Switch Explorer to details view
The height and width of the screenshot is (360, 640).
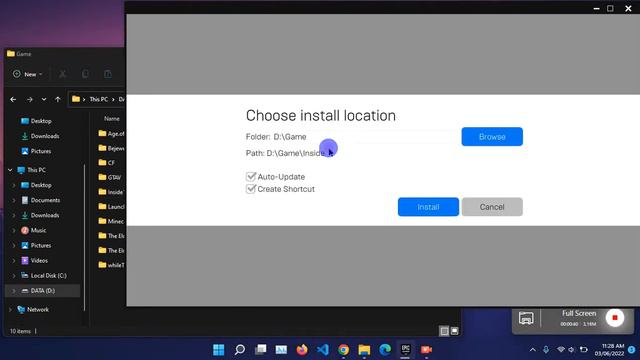point(444,331)
